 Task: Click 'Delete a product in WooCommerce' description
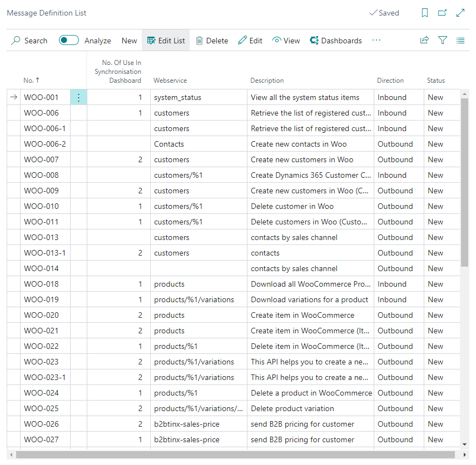click(x=311, y=393)
